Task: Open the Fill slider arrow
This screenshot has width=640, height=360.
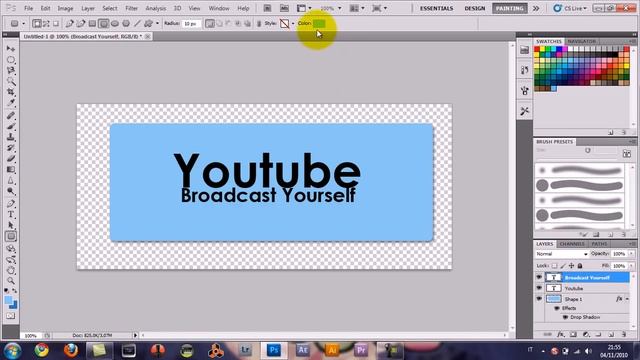Action: click(x=631, y=266)
